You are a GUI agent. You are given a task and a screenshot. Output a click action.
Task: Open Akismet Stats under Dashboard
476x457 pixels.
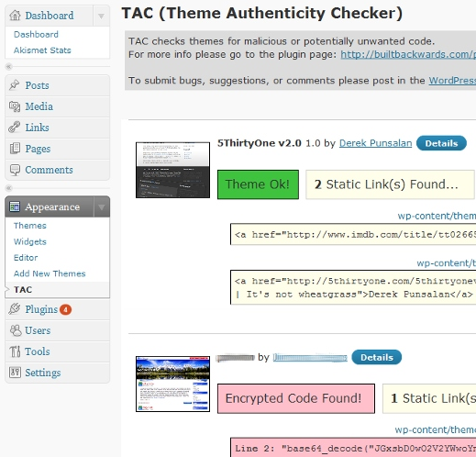click(42, 50)
